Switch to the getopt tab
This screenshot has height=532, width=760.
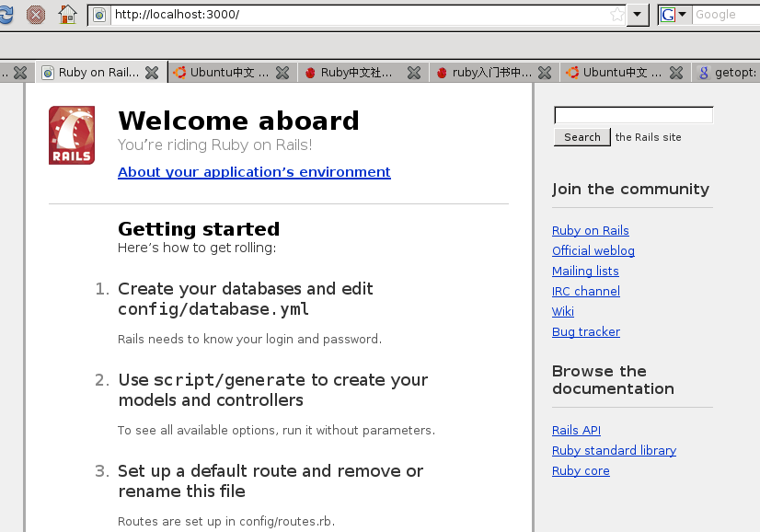pyautogui.click(x=727, y=73)
